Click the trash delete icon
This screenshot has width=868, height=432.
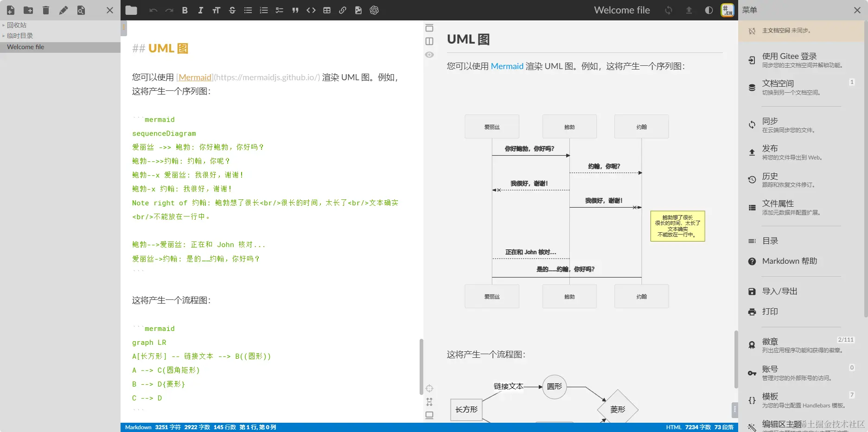pos(46,10)
